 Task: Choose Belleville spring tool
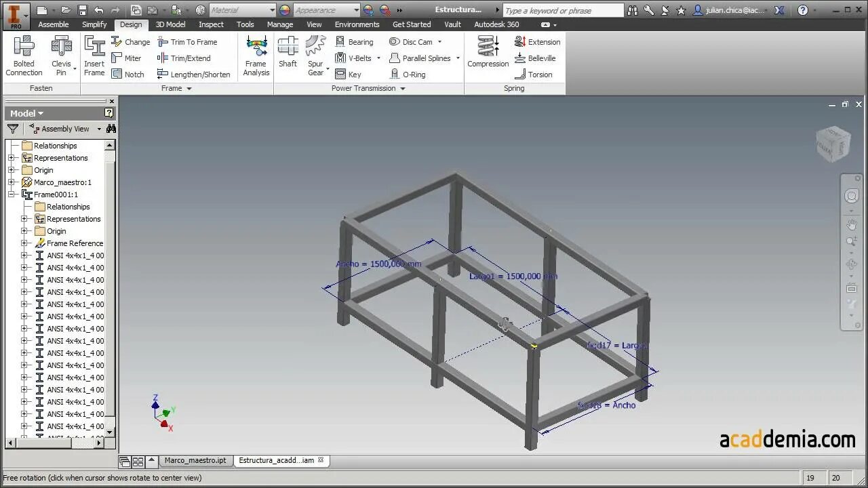pos(535,58)
